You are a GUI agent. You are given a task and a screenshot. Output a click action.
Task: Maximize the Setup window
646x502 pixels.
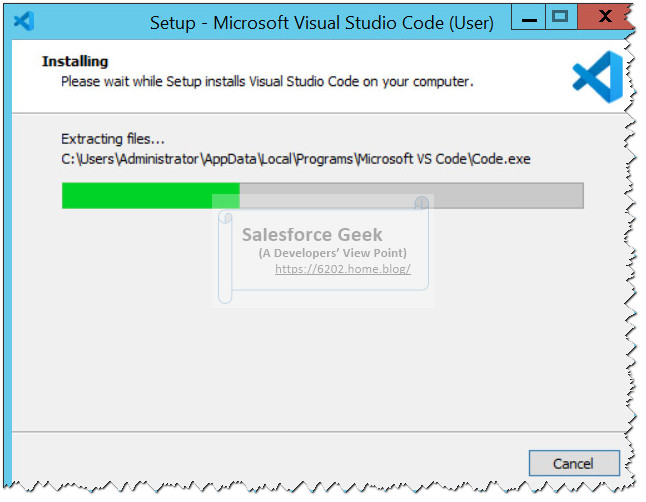560,17
